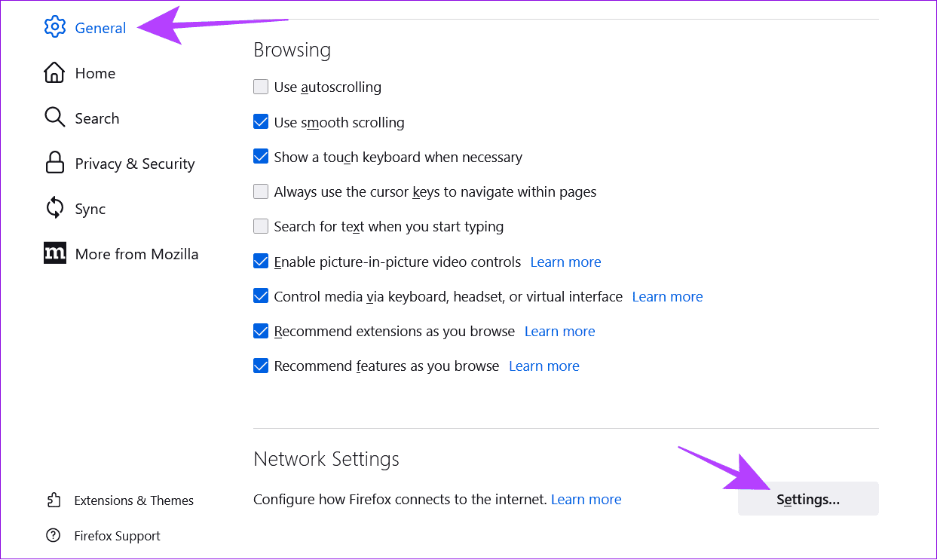
Task: Uncheck picture-in-picture video controls
Action: click(x=261, y=262)
